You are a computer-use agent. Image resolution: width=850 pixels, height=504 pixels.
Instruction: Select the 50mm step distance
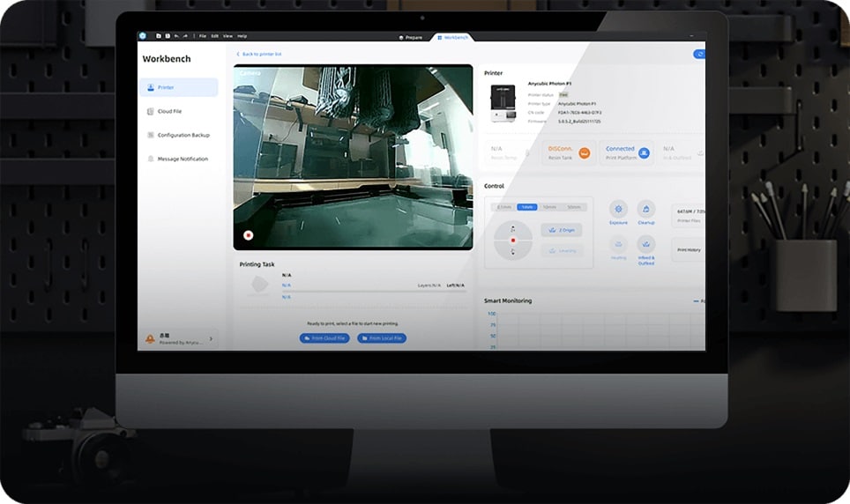pos(574,206)
